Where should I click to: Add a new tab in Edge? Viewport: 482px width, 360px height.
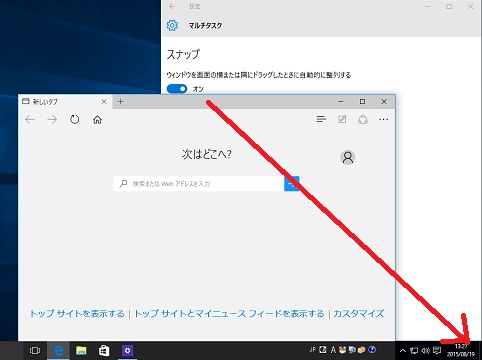click(x=120, y=101)
